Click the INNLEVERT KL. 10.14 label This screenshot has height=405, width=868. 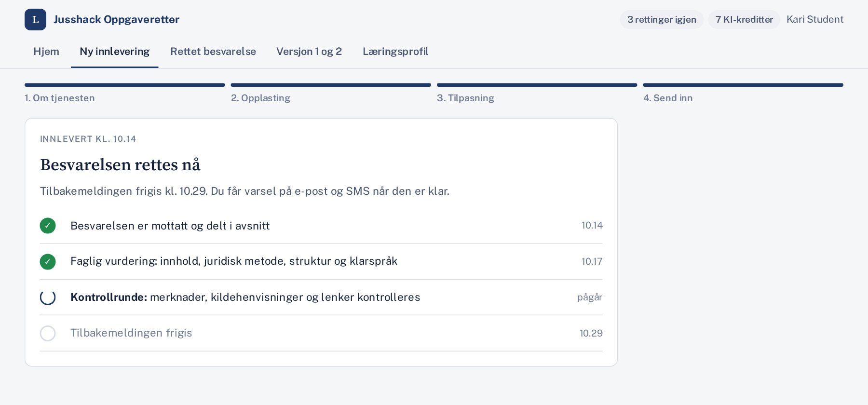(x=88, y=139)
